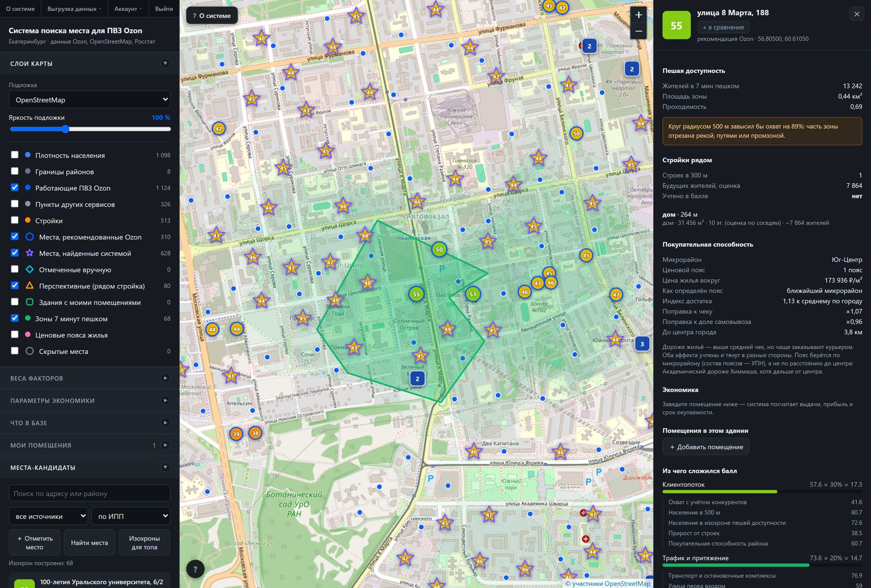The height and width of the screenshot is (588, 871).
Task: Click the green square icon of Здания layer
Action: coord(30,302)
